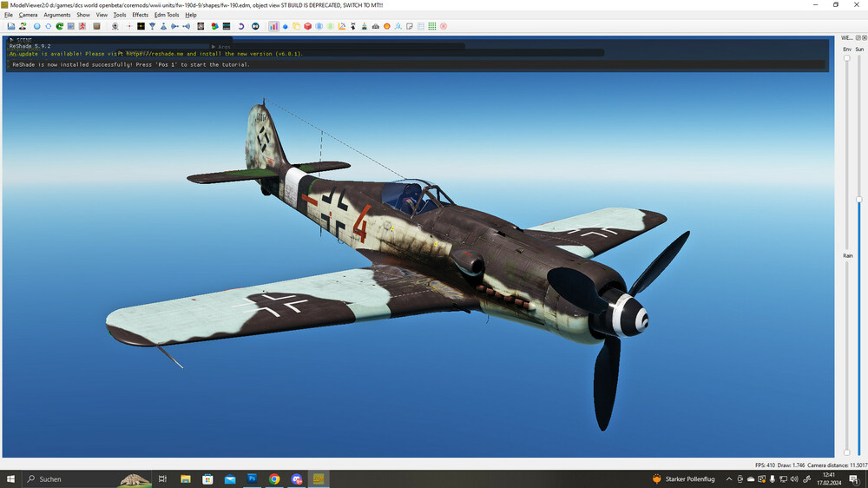This screenshot has width=868, height=488.
Task: Click the red cube toolbar icon
Action: pos(308,26)
